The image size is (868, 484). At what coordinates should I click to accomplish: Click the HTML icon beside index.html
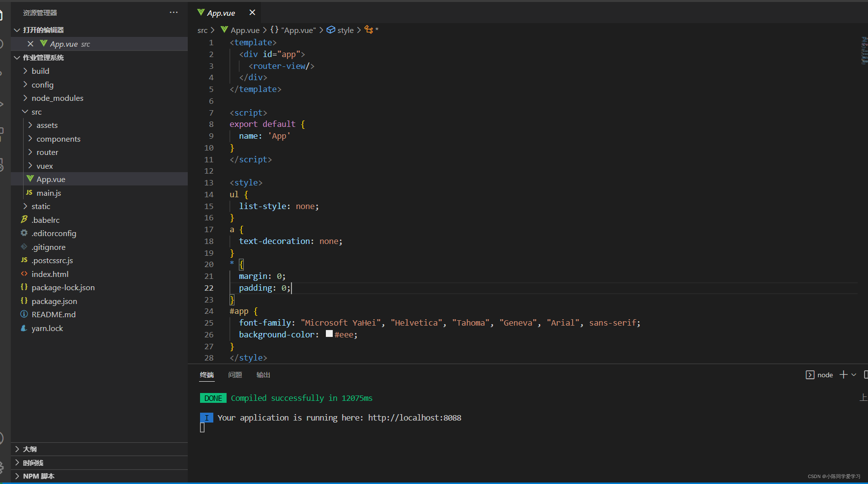pos(24,273)
